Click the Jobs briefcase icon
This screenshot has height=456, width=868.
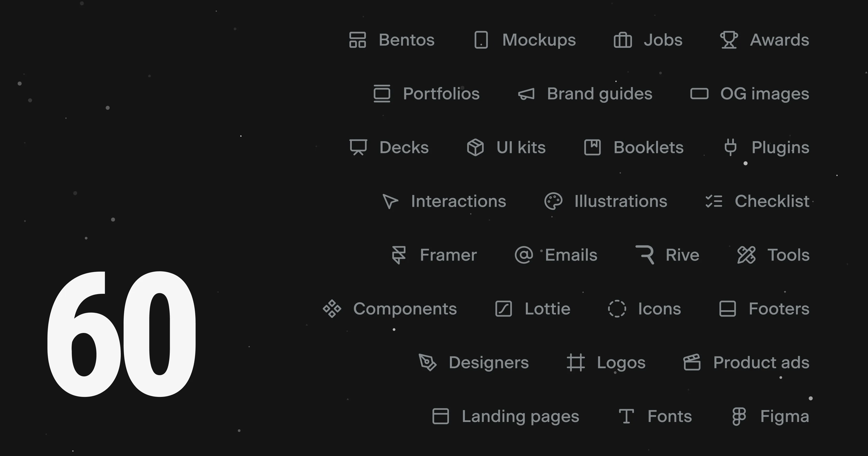coord(623,40)
